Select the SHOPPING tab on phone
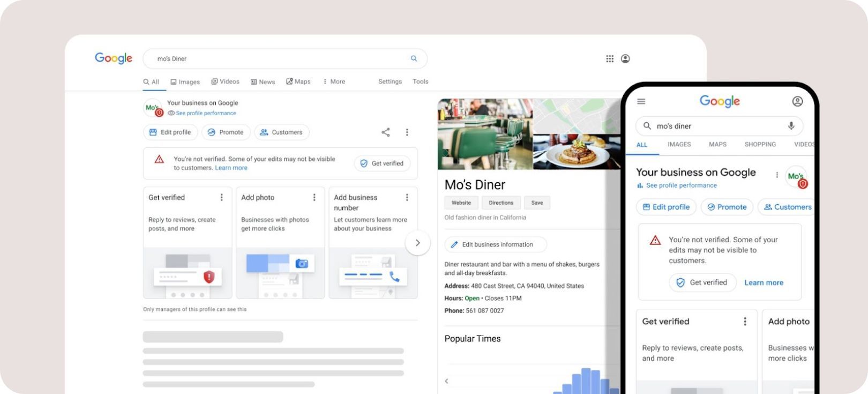This screenshot has height=394, width=868. tap(760, 144)
